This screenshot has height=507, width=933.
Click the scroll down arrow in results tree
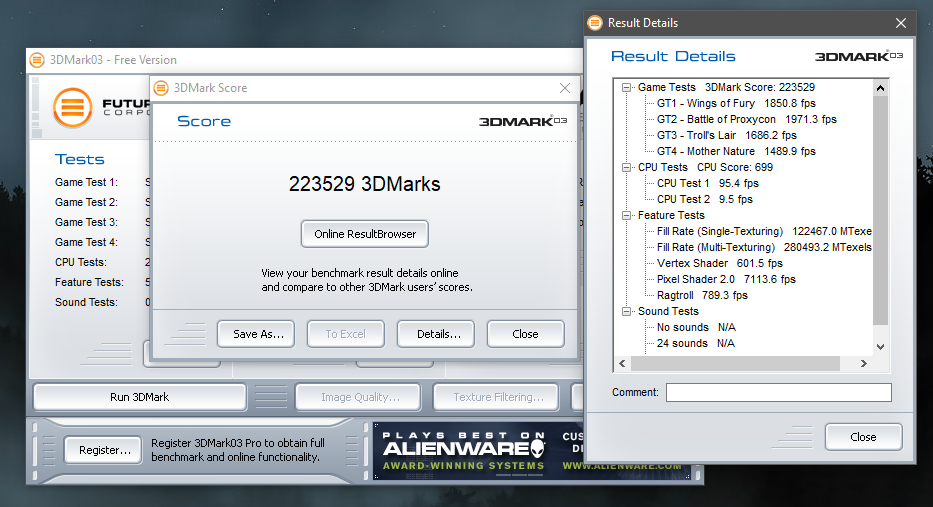(x=881, y=347)
